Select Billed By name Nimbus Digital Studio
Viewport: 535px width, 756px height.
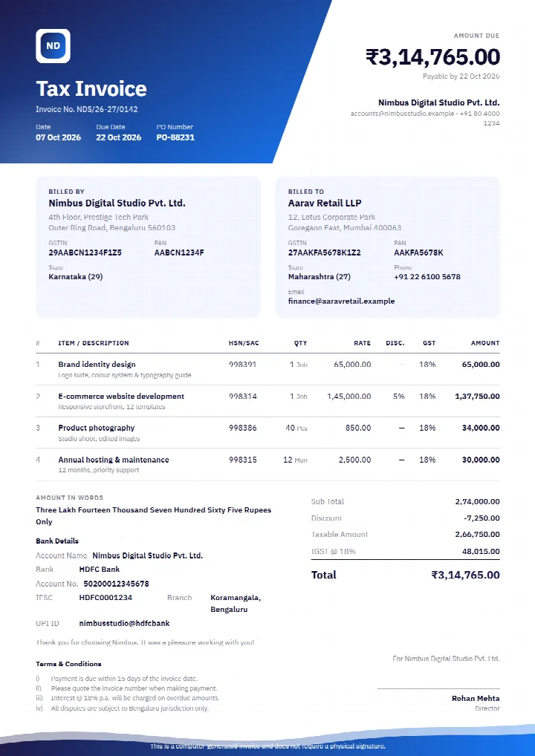click(x=117, y=203)
